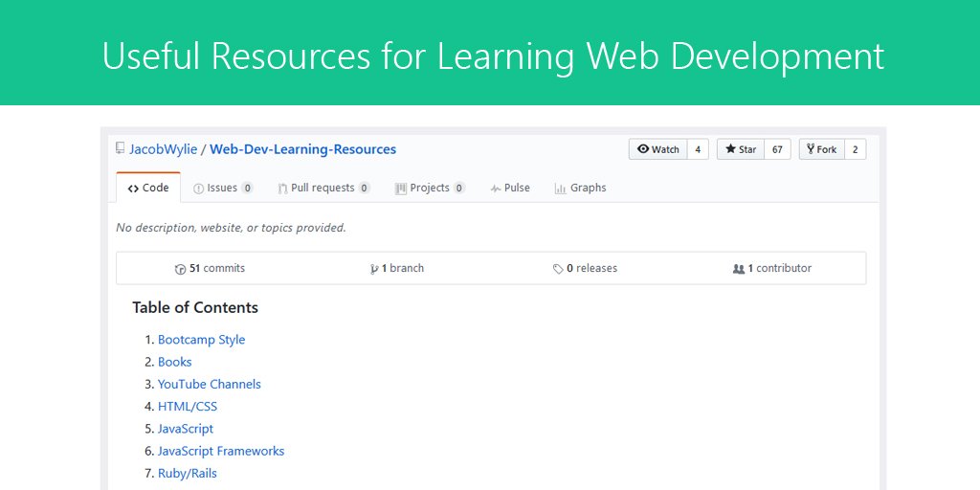Open the Pull requests tab
The height and width of the screenshot is (490, 980).
coord(323,188)
